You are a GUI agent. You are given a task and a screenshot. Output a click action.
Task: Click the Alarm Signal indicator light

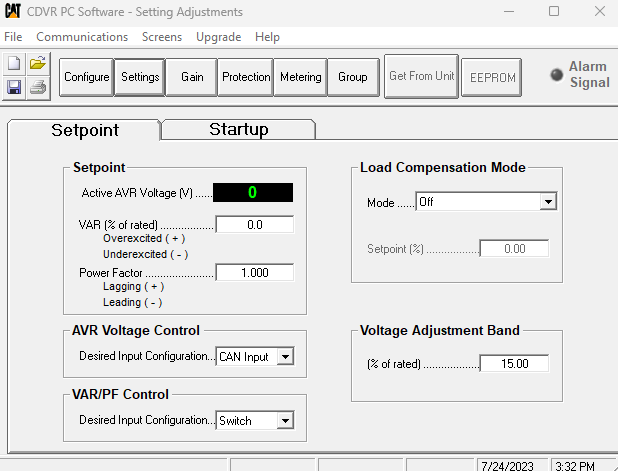click(x=557, y=75)
